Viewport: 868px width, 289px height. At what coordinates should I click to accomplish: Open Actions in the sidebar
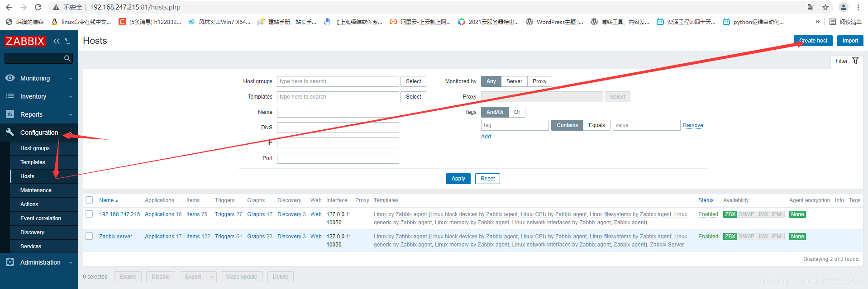pyautogui.click(x=29, y=204)
